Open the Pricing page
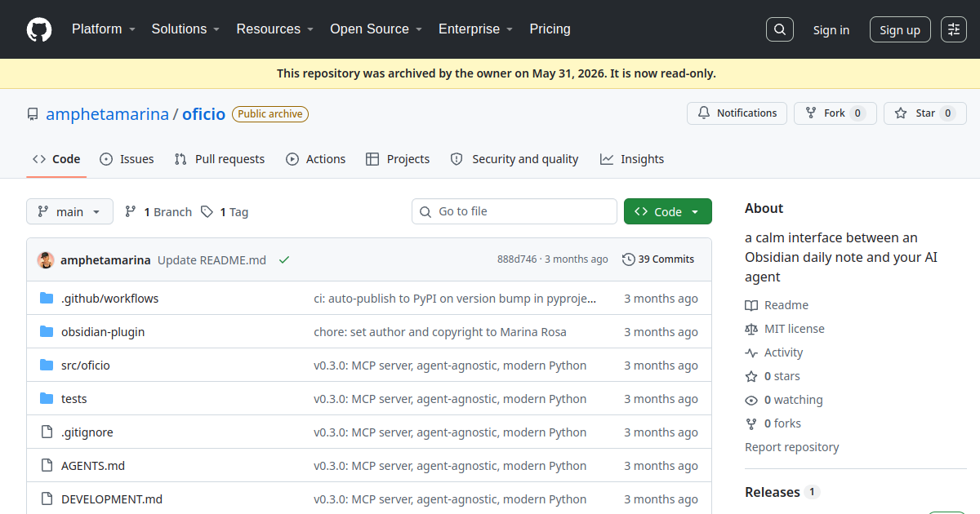Screen dimensions: 980x514 tap(550, 29)
